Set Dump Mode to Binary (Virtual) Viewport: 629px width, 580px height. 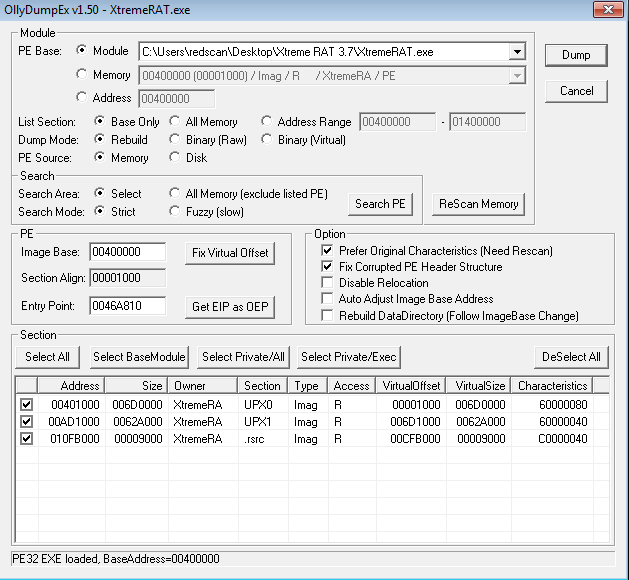click(266, 139)
